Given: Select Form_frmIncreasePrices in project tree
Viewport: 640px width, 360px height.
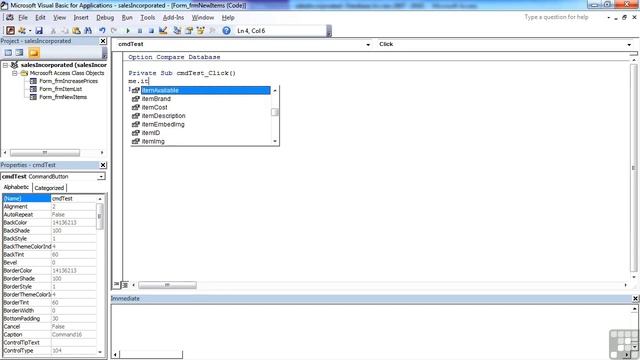Looking at the screenshot, I should click(68, 81).
